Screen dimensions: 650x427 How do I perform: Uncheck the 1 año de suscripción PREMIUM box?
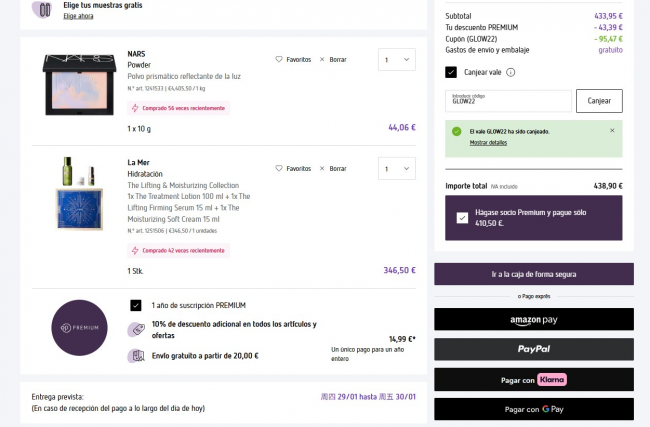pyautogui.click(x=135, y=305)
